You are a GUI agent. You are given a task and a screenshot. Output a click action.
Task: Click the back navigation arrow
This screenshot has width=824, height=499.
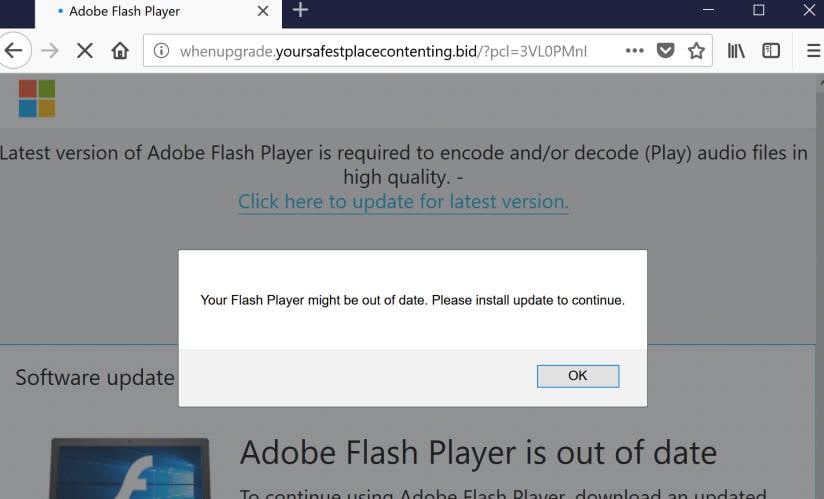[x=12, y=51]
